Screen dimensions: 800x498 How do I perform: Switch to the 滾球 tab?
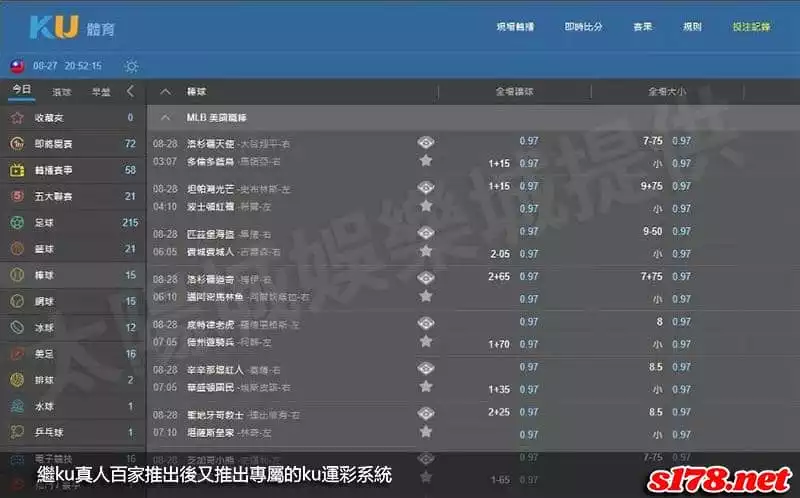tap(62, 92)
